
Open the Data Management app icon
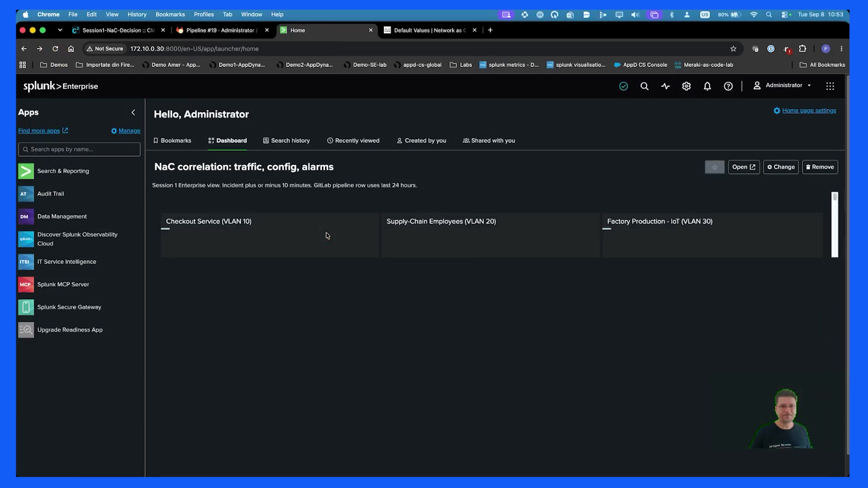point(26,216)
